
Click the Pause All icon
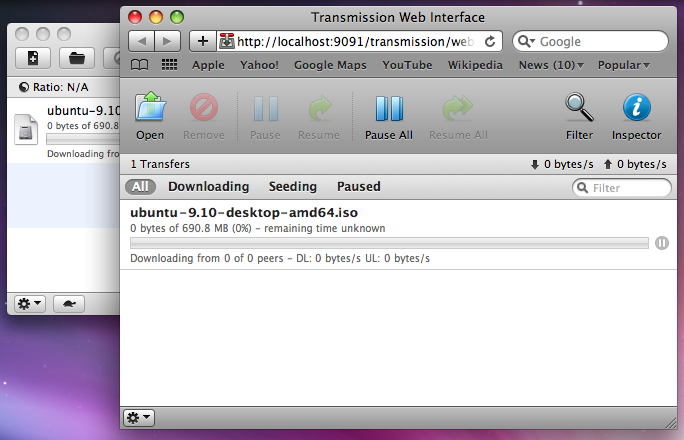(x=389, y=109)
